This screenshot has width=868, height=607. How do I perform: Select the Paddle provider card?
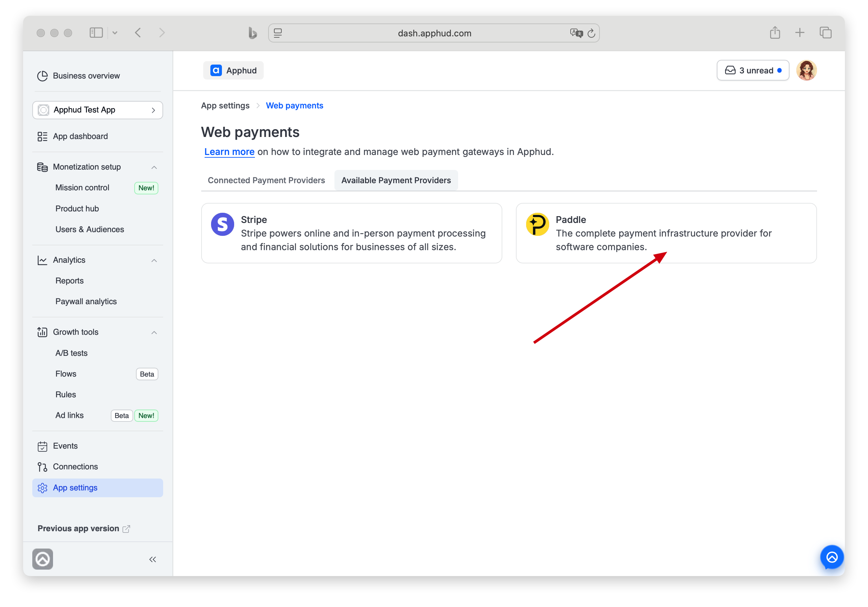[x=666, y=233]
